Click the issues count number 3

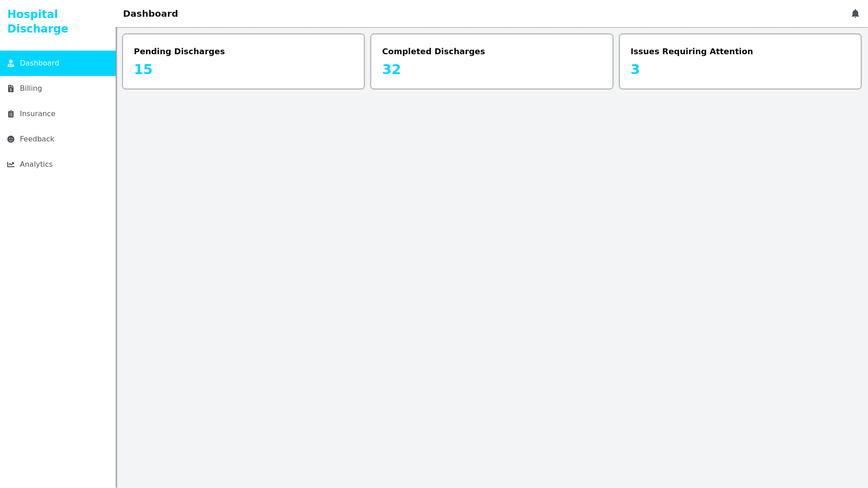point(635,70)
